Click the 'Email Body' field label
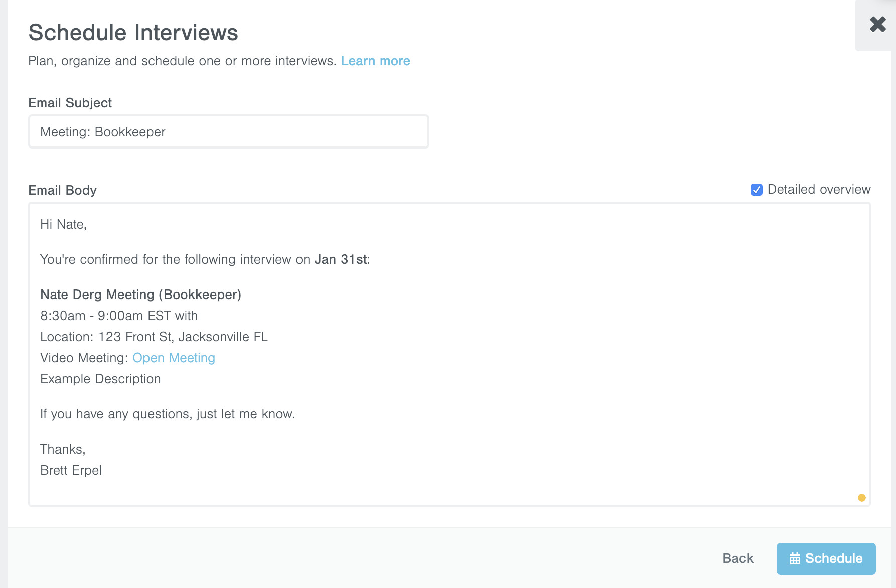The width and height of the screenshot is (896, 588). (x=62, y=191)
